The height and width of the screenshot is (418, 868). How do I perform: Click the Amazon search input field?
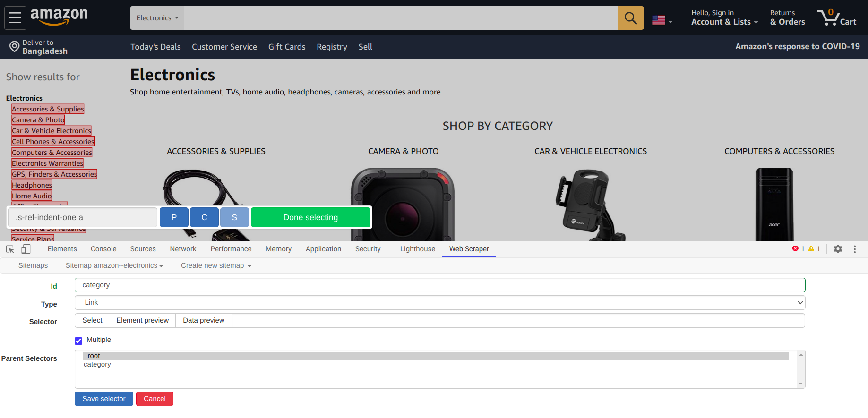click(x=401, y=18)
